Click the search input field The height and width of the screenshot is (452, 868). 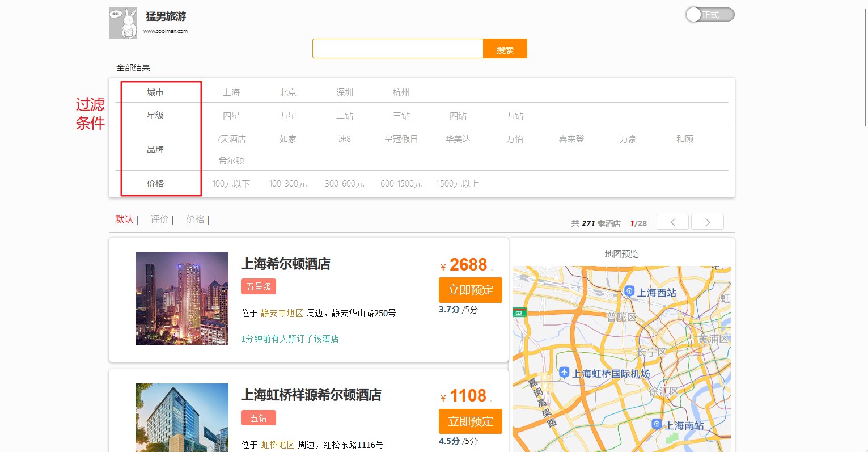[x=397, y=49]
